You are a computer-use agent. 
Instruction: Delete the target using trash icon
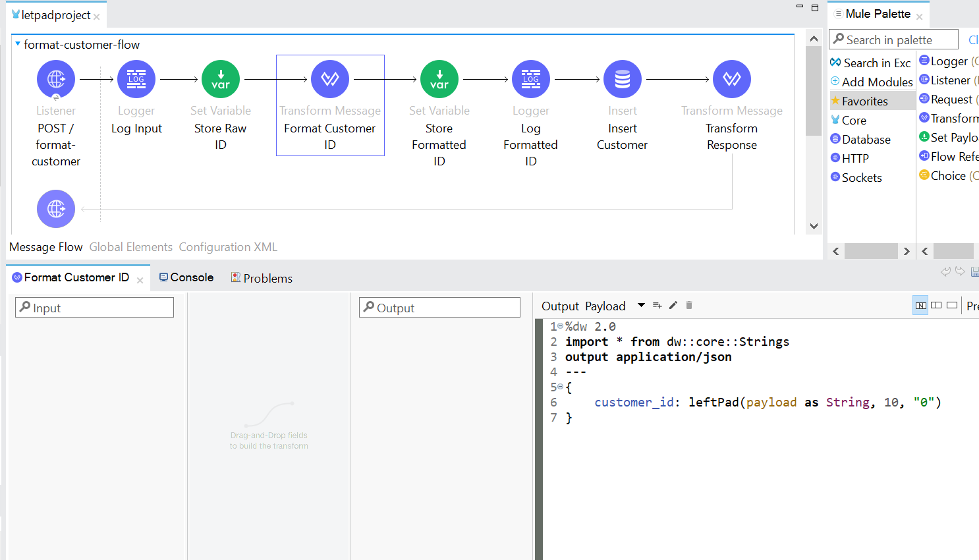[x=689, y=305]
